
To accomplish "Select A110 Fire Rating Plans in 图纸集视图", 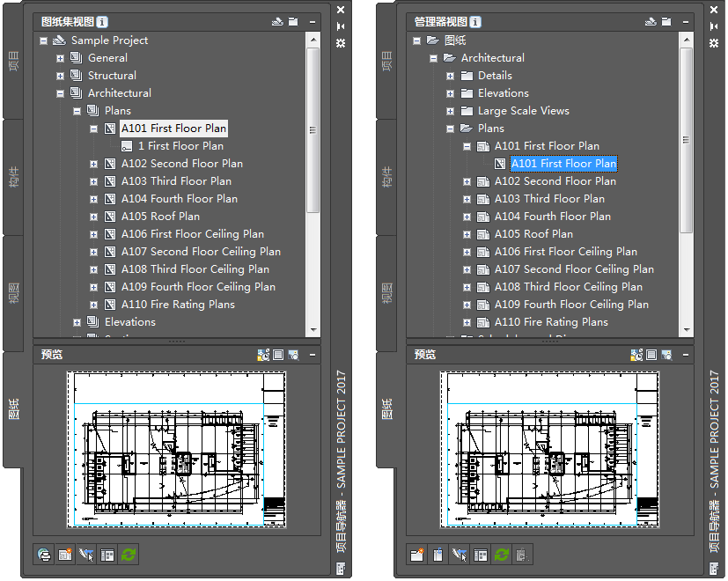I will click(178, 305).
